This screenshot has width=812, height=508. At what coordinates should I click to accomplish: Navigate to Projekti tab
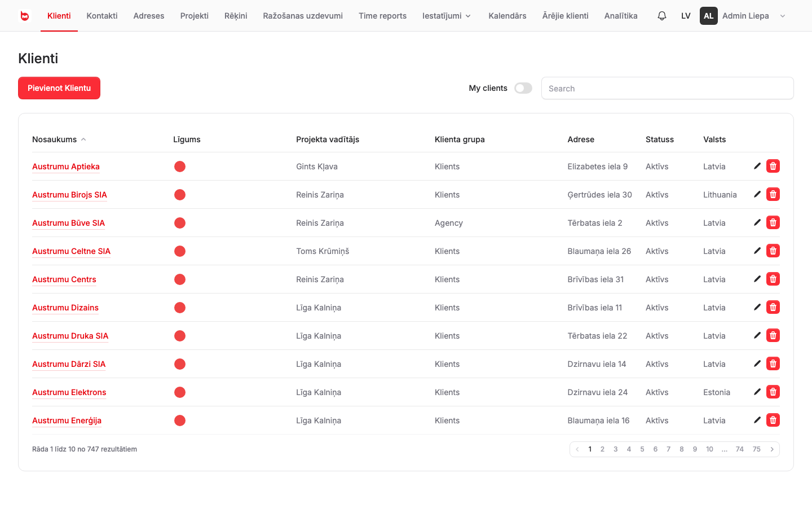[x=195, y=16]
